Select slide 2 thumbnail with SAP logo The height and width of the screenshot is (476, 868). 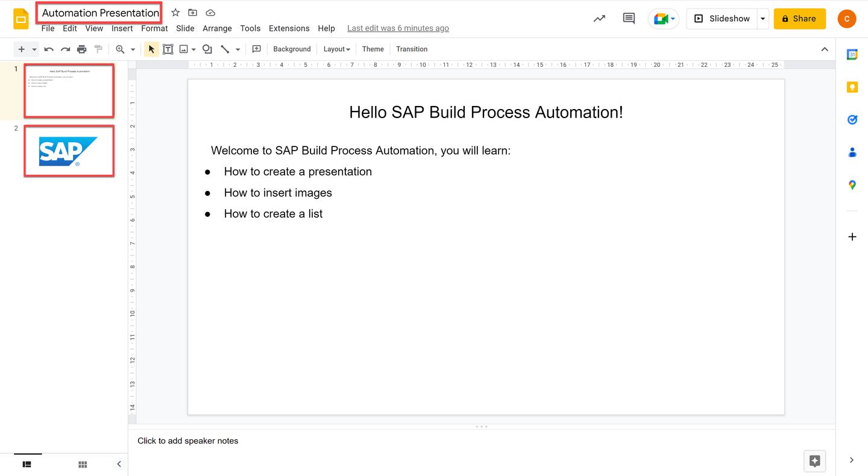coord(69,151)
